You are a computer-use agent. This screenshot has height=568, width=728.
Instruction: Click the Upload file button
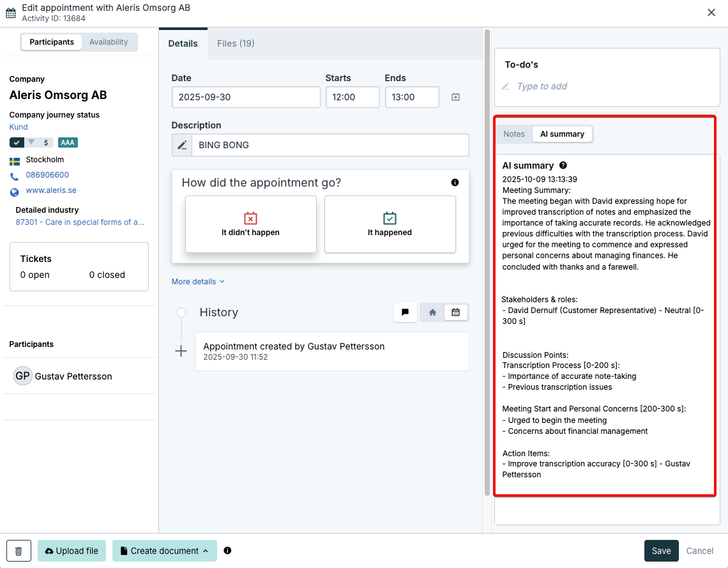(x=72, y=551)
